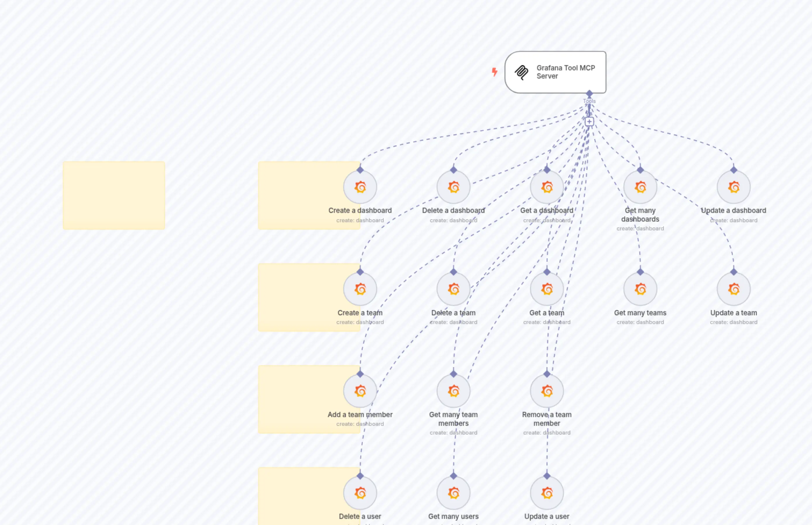The image size is (812, 525).
Task: Click the red lightning execution indicator
Action: tap(494, 72)
